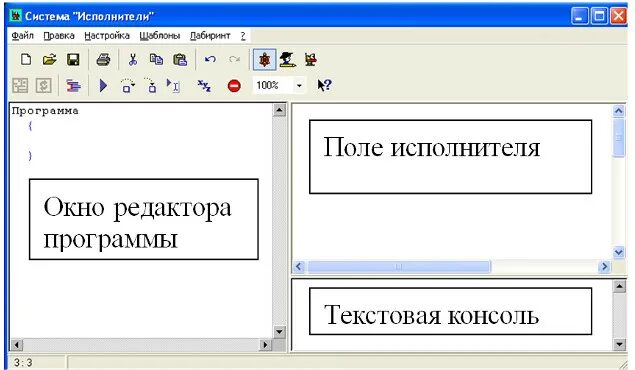Close the Система Исполнители window

pyautogui.click(x=618, y=16)
